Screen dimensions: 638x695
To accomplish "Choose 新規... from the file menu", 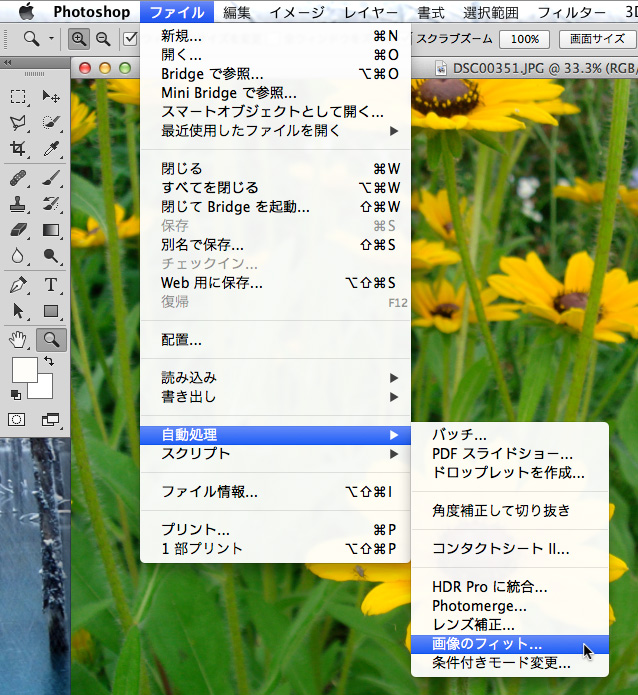I will (x=275, y=35).
